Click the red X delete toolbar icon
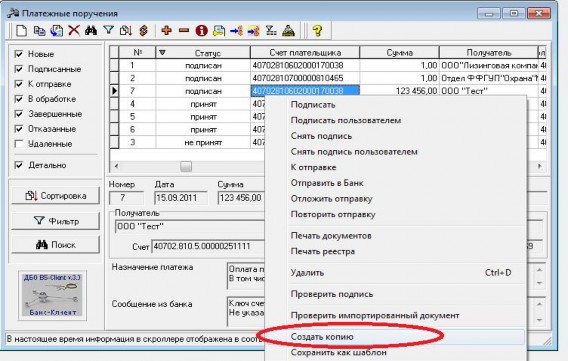This screenshot has height=361, width=568. point(74,30)
